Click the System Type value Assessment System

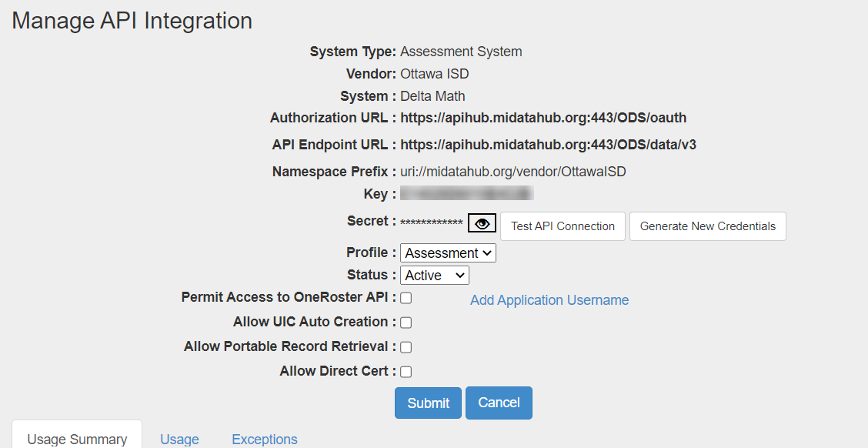pyautogui.click(x=461, y=52)
